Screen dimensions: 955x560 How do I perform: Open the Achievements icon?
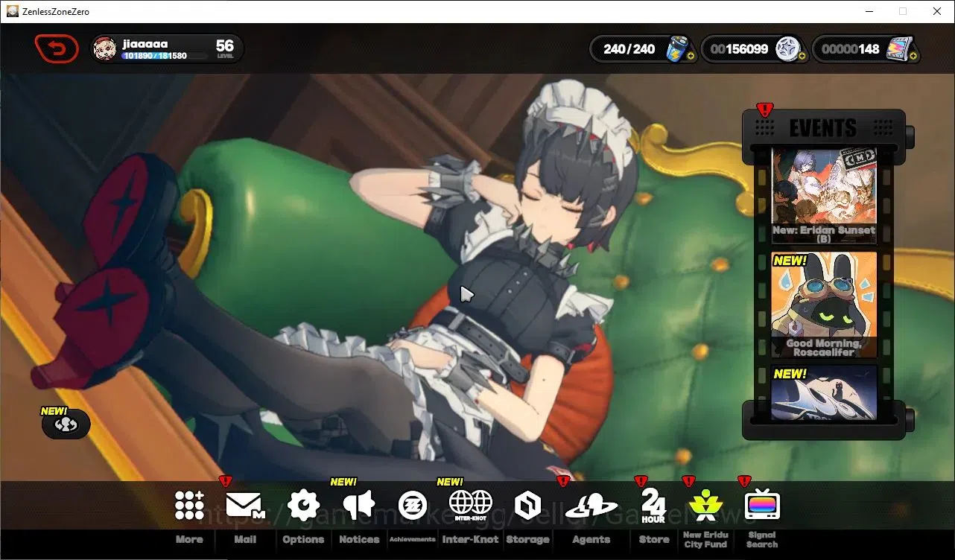point(412,506)
